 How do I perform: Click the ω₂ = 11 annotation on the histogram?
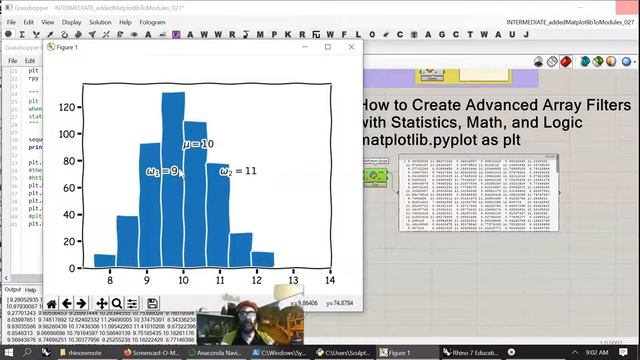[238, 171]
